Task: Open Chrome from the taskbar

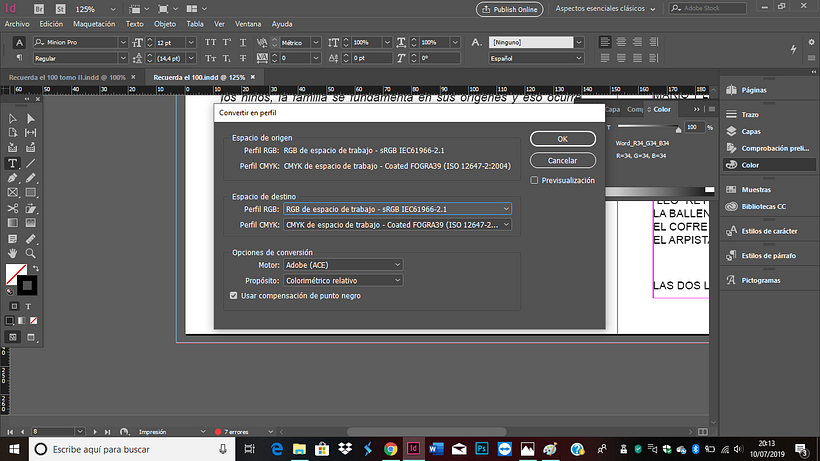Action: (390, 449)
